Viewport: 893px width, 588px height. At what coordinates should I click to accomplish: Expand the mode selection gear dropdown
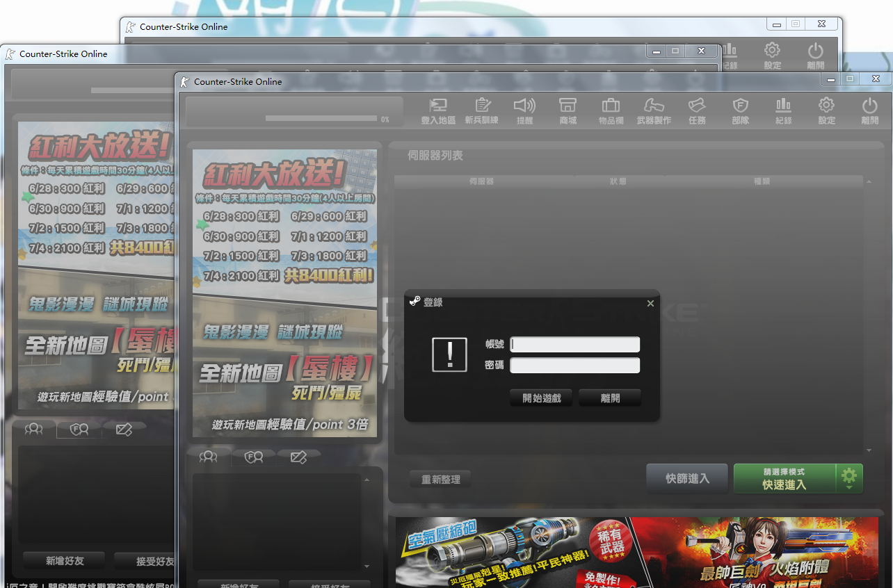tap(849, 478)
